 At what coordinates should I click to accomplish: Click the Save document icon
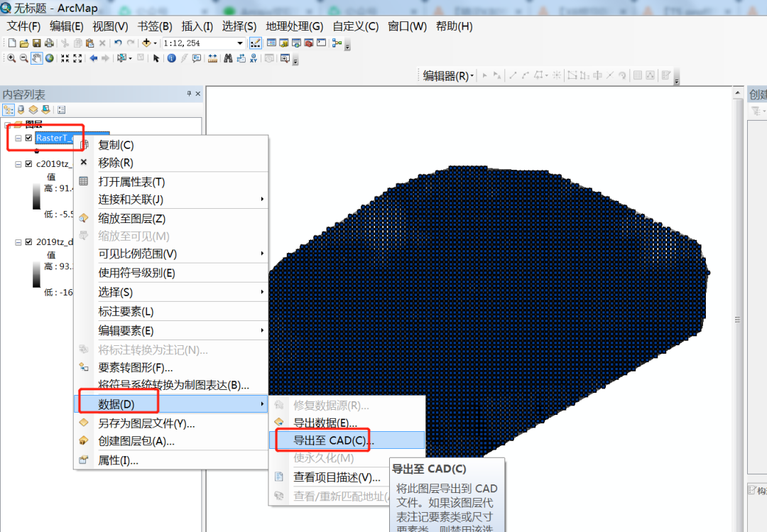click(36, 43)
